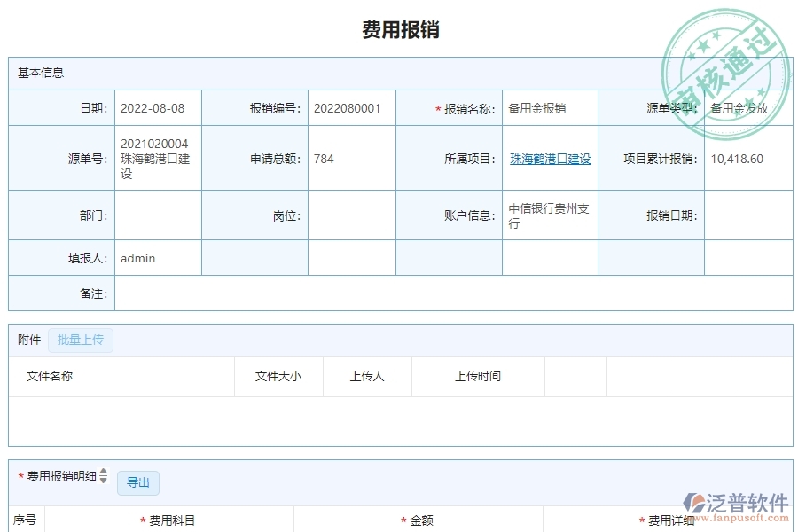This screenshot has width=798, height=532.
Task: Open the 珠海鹤港口建设 project link
Action: coord(550,160)
